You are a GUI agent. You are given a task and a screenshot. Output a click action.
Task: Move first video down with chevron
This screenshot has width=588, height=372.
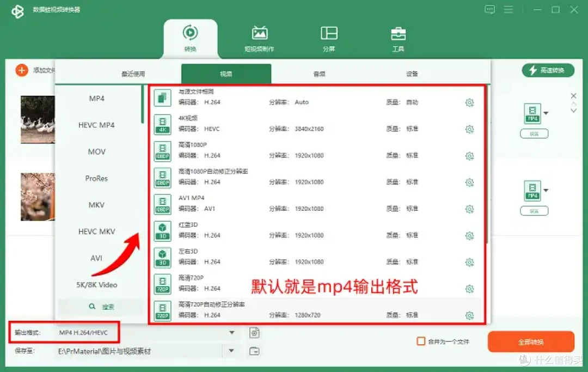pyautogui.click(x=573, y=110)
